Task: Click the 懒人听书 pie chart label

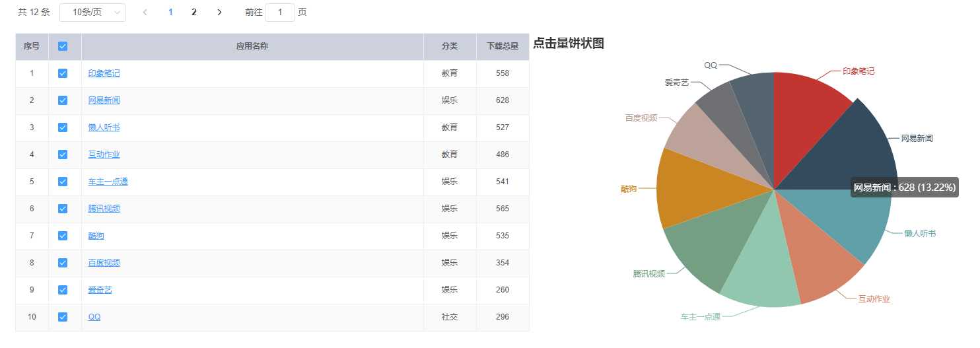Action: (x=920, y=234)
